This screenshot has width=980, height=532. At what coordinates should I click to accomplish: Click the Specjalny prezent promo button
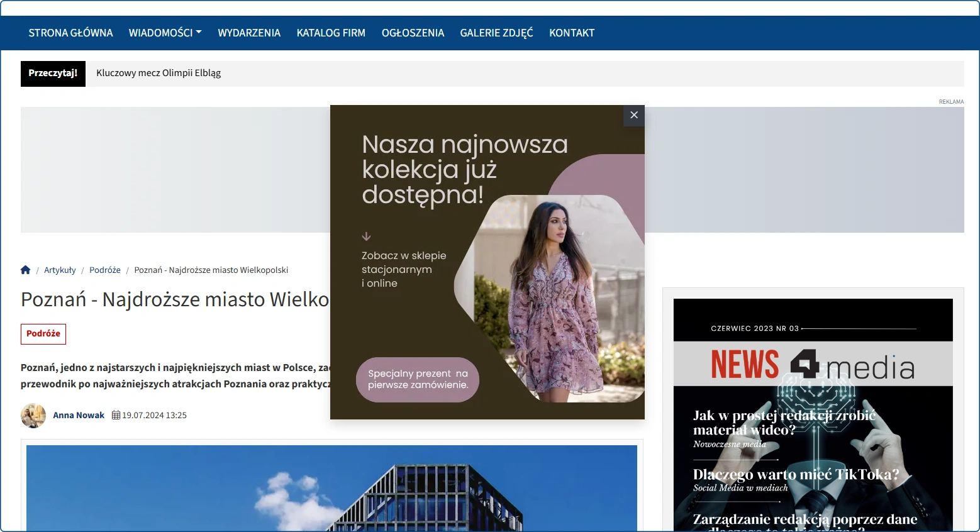(418, 379)
